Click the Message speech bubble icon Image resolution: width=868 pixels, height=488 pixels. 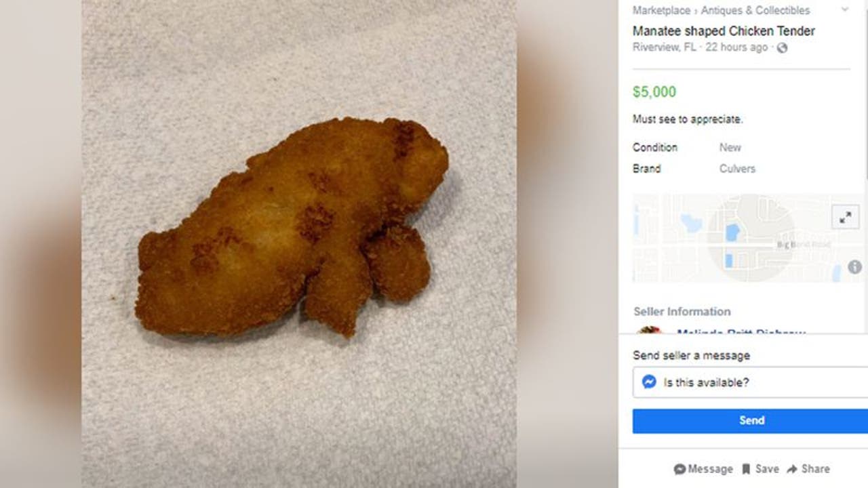point(679,469)
